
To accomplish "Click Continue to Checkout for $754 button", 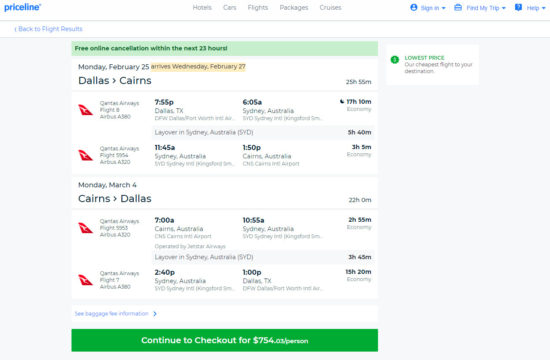I will pyautogui.click(x=224, y=340).
